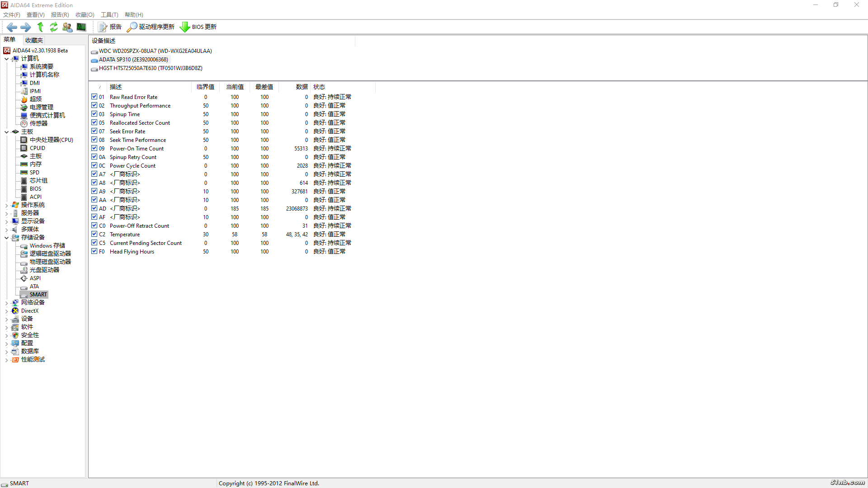Select the ADATA SP310 drive entry
Viewport: 868px width, 488px height.
tap(133, 60)
